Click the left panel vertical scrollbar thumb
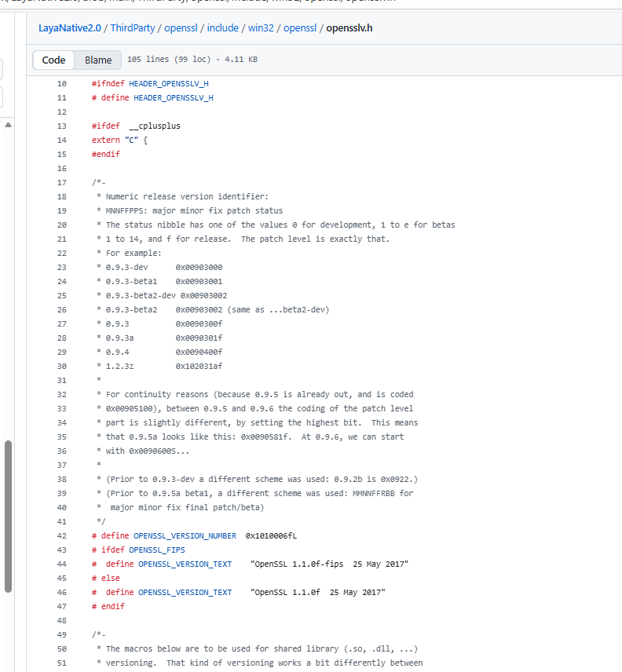This screenshot has width=622, height=672. (9, 515)
